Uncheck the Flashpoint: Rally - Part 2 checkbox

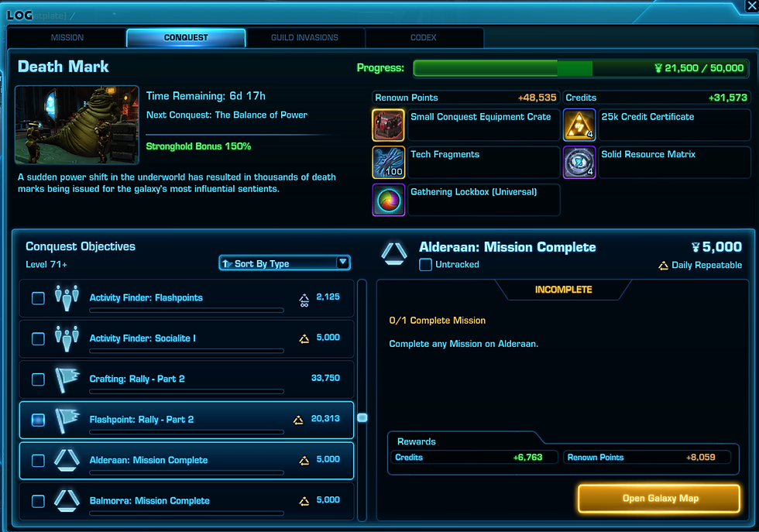pyautogui.click(x=38, y=420)
